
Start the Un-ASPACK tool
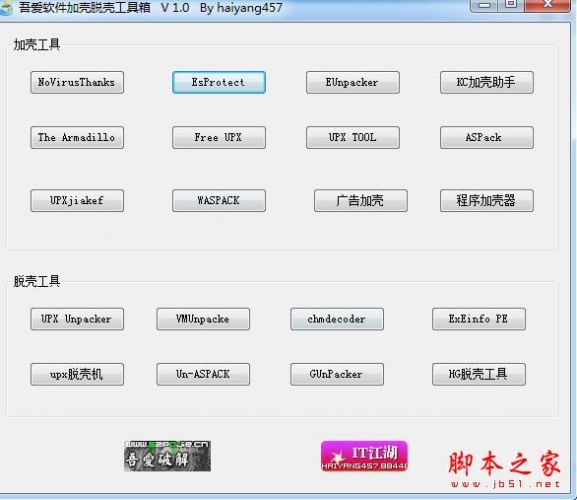tap(203, 375)
